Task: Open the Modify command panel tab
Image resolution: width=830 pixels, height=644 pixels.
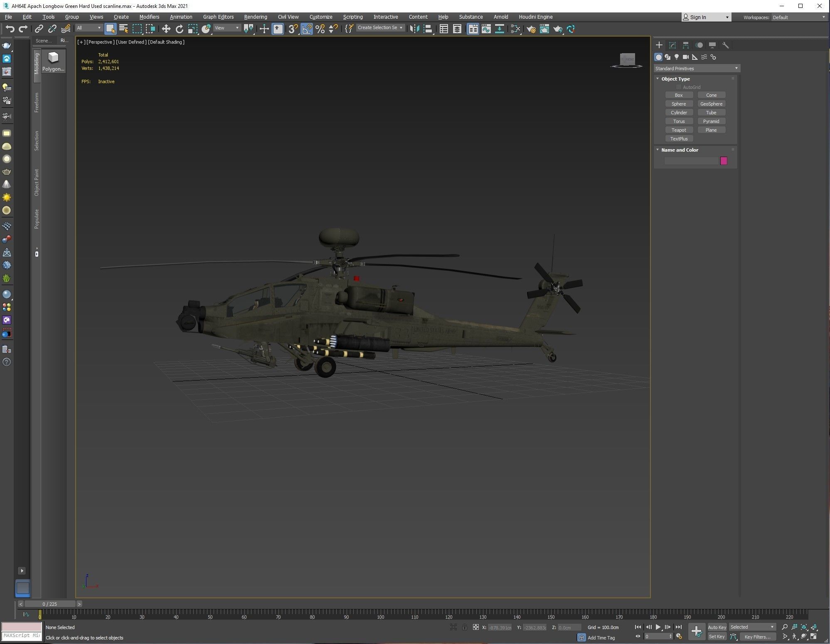Action: 672,45
